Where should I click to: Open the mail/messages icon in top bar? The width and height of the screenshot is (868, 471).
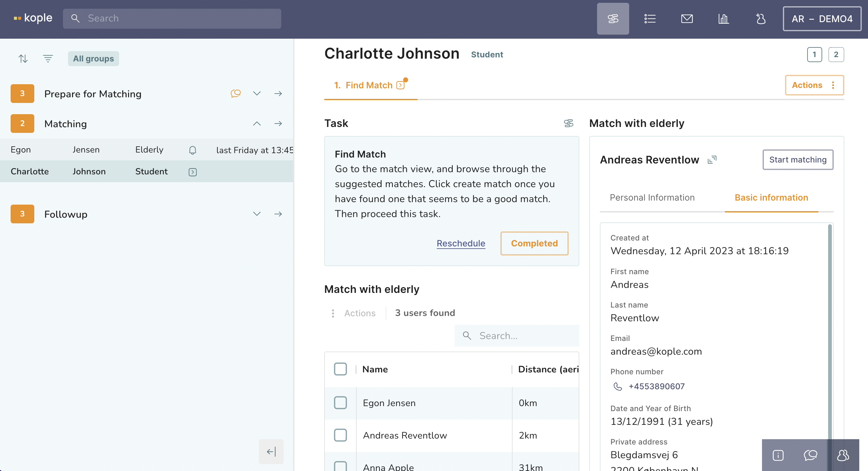coord(687,18)
